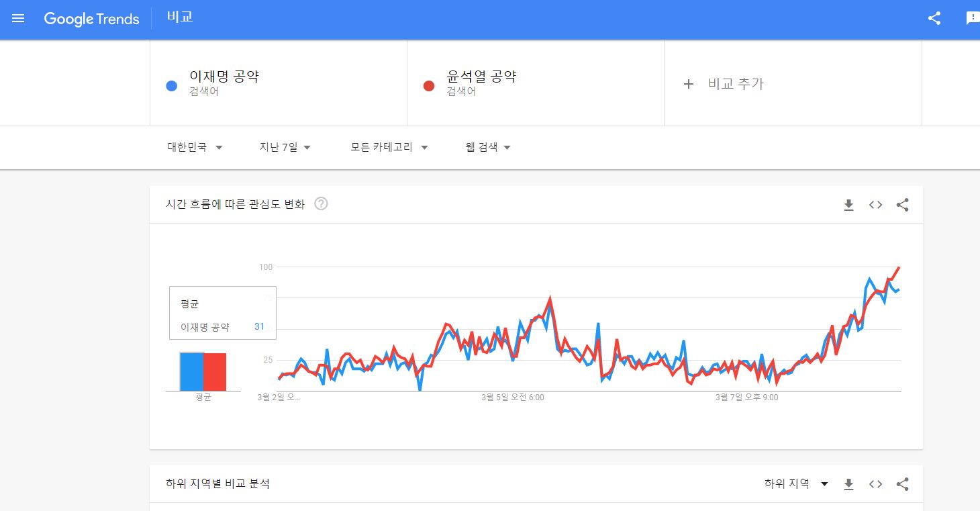Open the 대한민국 region dropdown
This screenshot has height=511, width=980.
point(195,147)
